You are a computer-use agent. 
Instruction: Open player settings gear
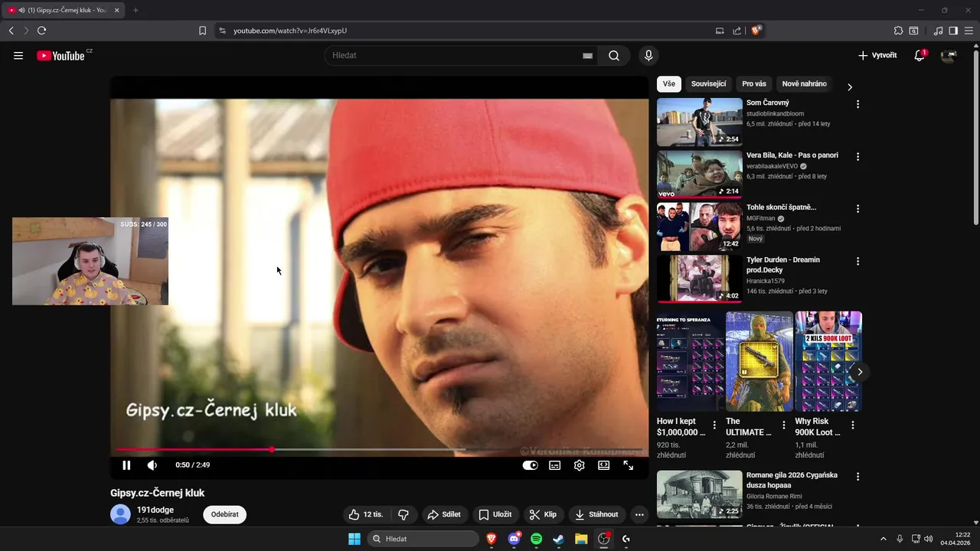pos(579,465)
